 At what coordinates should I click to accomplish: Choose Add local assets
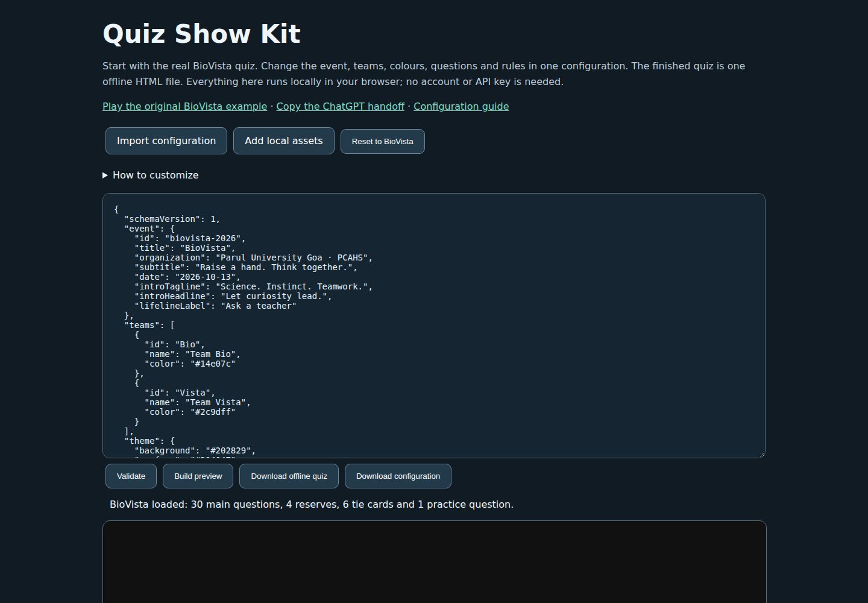[284, 140]
